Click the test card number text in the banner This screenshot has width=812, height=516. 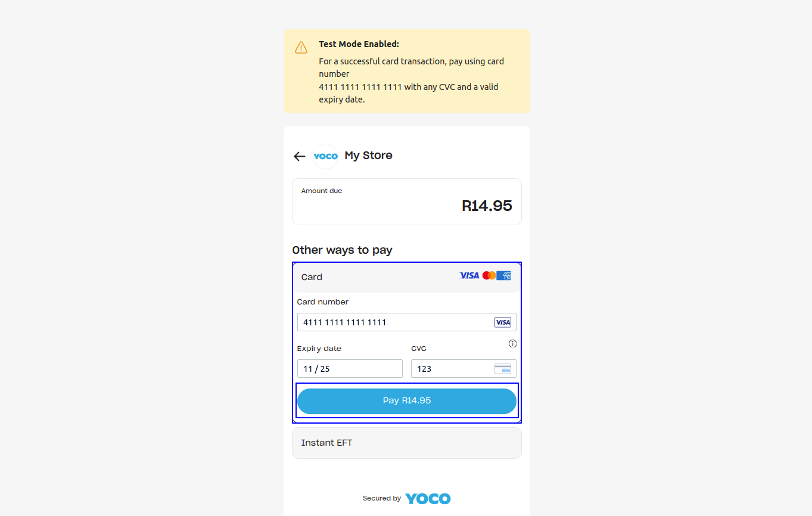pos(360,87)
